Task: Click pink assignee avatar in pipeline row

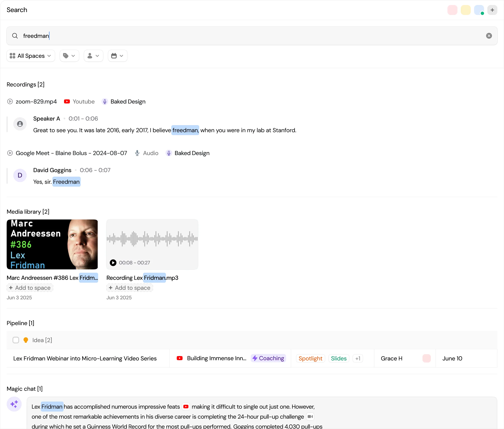Action: (427, 358)
